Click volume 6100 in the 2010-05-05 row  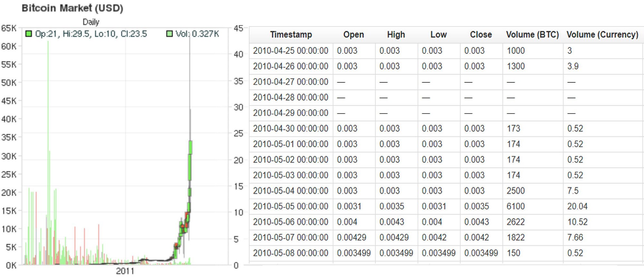tap(516, 207)
